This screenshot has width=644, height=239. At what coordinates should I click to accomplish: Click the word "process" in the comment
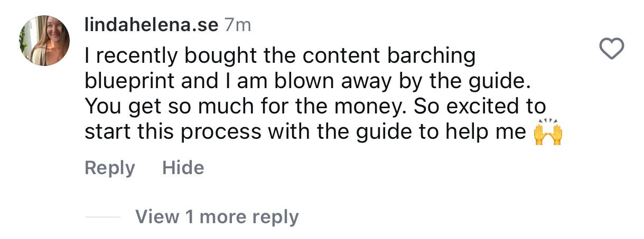221,132
